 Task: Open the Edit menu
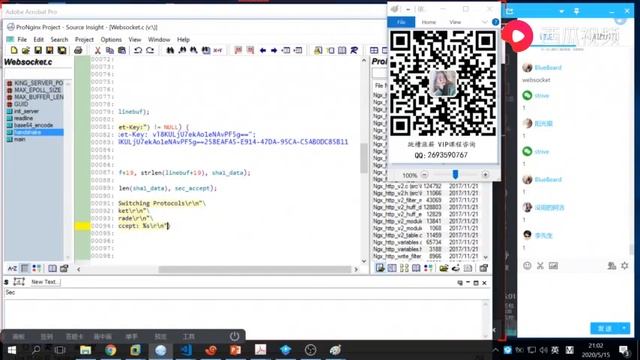[38, 39]
